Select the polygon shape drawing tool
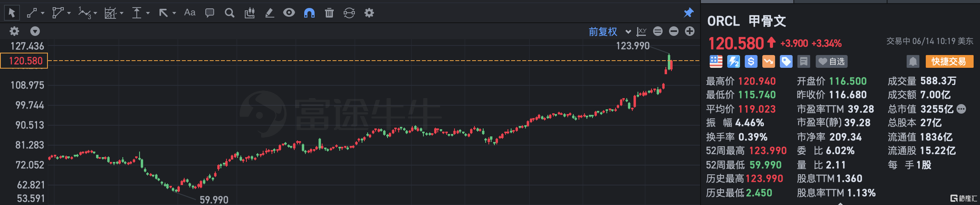This screenshot has height=205, width=980. [x=58, y=13]
